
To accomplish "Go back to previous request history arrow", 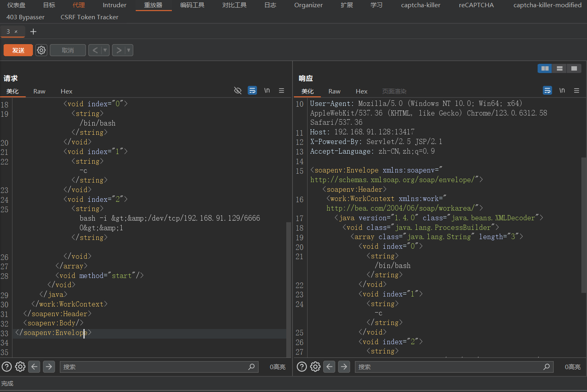I will 95,50.
